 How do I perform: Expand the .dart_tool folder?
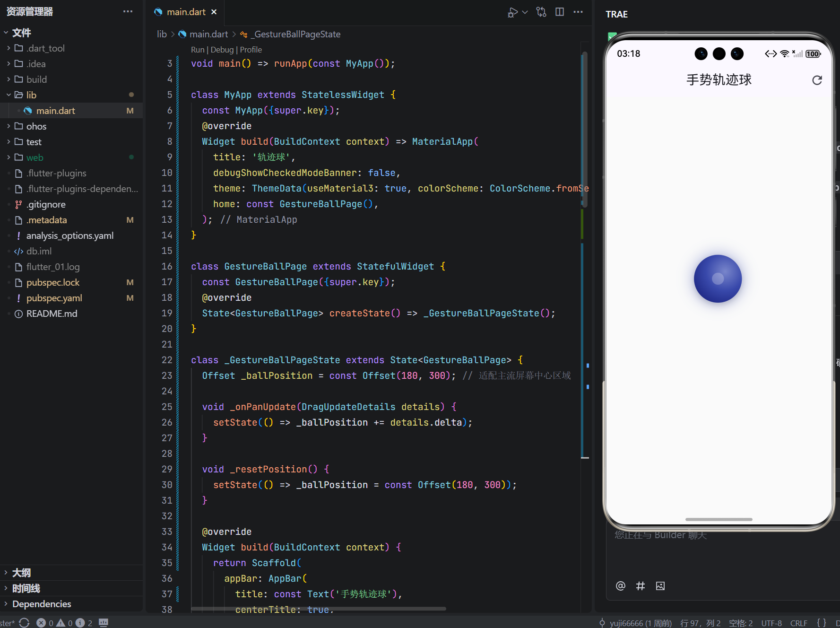pyautogui.click(x=71, y=48)
